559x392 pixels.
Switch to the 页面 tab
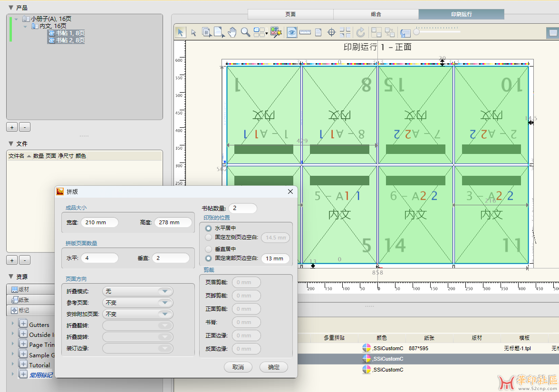coord(290,14)
